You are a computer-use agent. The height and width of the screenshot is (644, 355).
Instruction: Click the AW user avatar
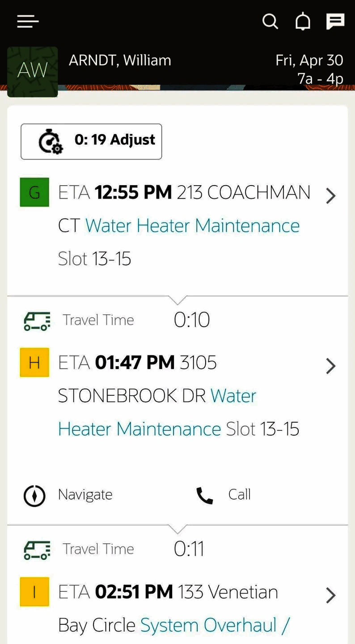[33, 72]
